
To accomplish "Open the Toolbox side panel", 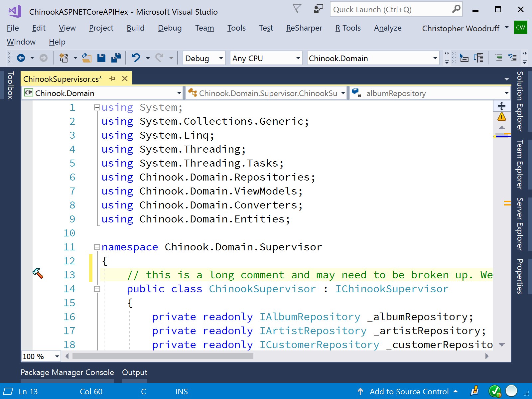I will [10, 85].
